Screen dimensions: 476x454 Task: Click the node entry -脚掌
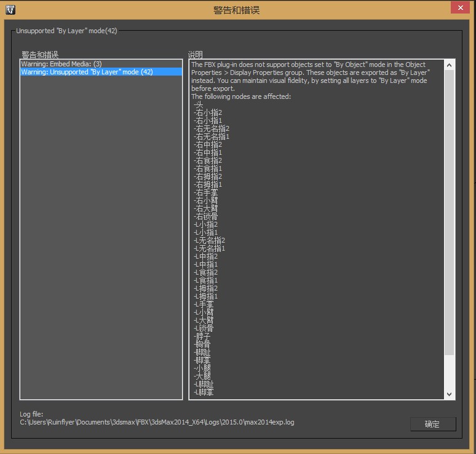point(202,360)
